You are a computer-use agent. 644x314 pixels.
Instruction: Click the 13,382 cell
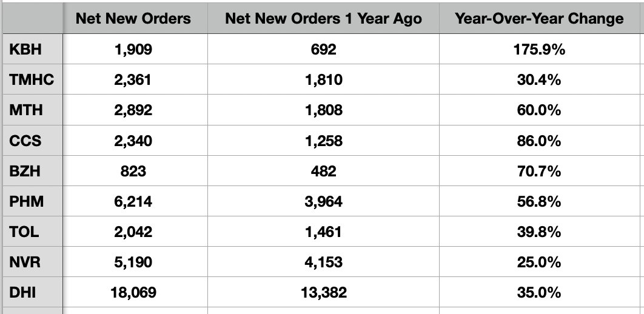click(323, 293)
